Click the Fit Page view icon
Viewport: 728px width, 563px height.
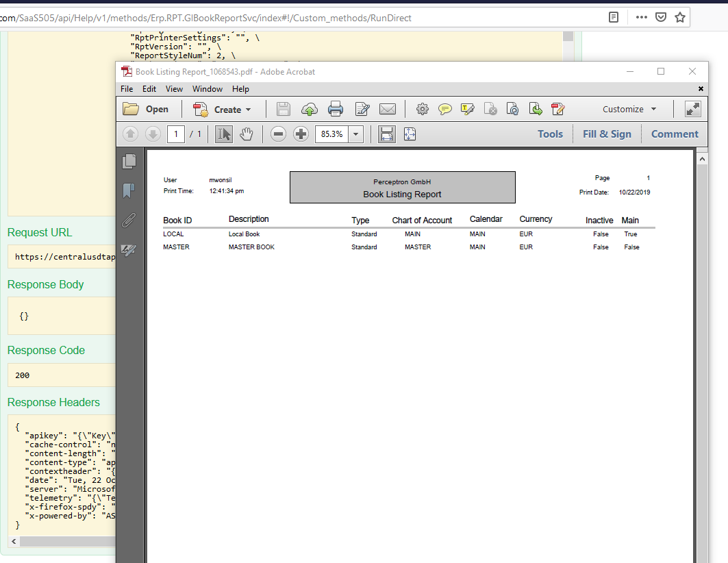[410, 134]
